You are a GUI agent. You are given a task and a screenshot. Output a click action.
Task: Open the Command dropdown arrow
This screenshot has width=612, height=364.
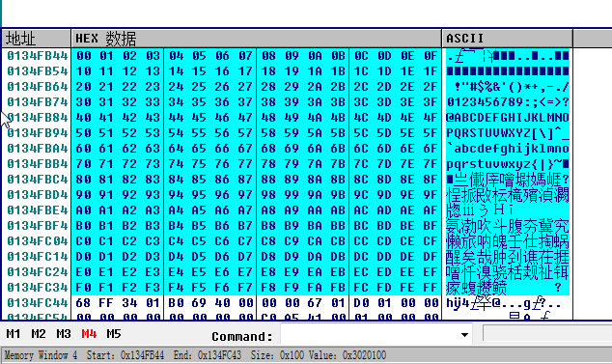click(x=464, y=335)
